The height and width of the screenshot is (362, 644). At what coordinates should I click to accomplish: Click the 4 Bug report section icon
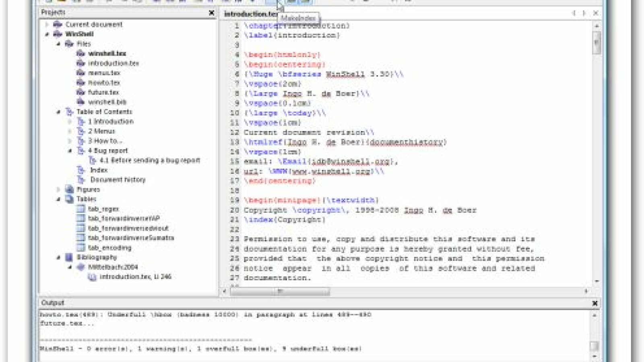pos(80,150)
